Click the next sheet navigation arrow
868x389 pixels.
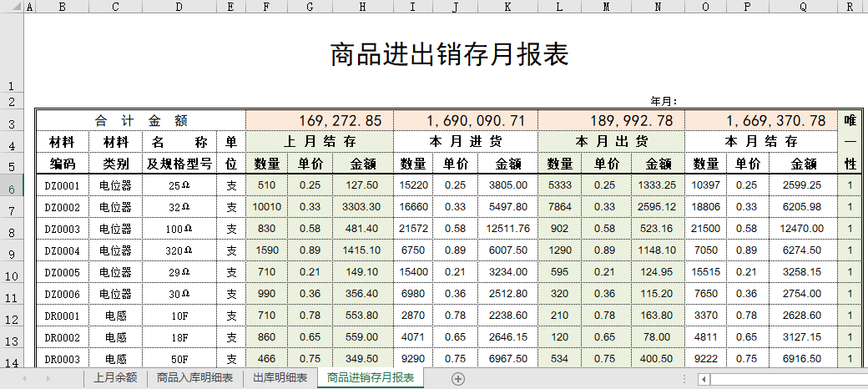[x=47, y=379]
